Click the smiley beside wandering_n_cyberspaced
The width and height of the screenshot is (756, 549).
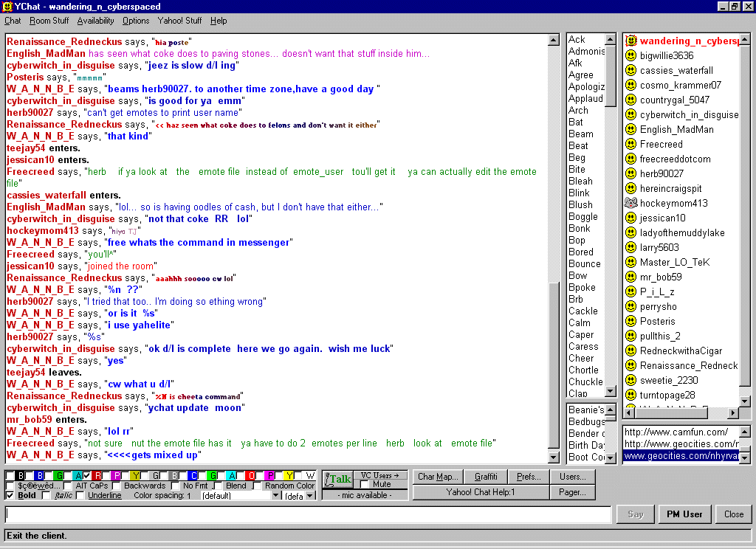(x=631, y=41)
